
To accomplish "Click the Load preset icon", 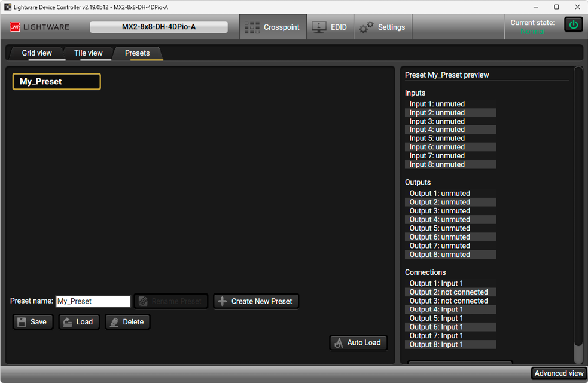I will (x=68, y=322).
